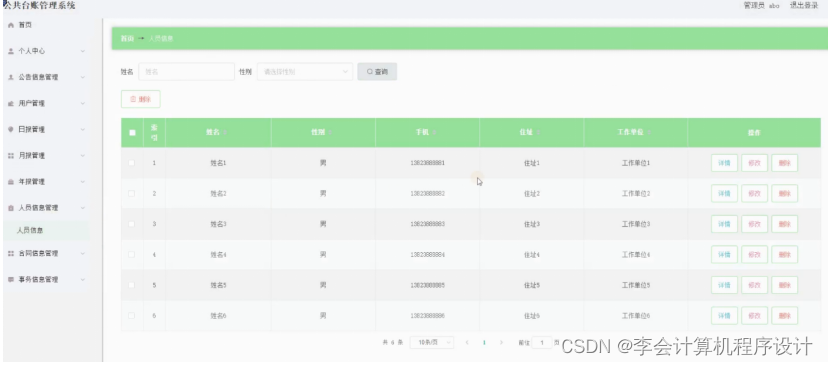The height and width of the screenshot is (365, 828).
Task: Go to next page with right arrow
Action: point(501,342)
